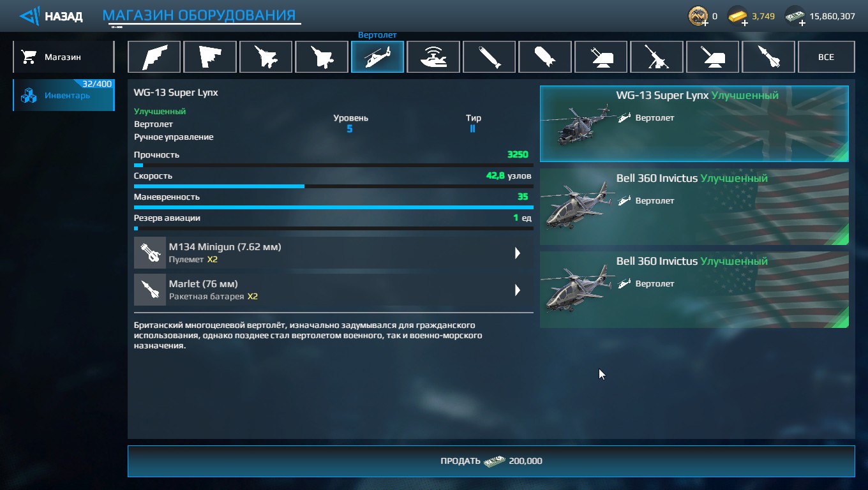Select the first Bell 360 Invictus card
Screen dimensions: 868x490
click(x=694, y=207)
